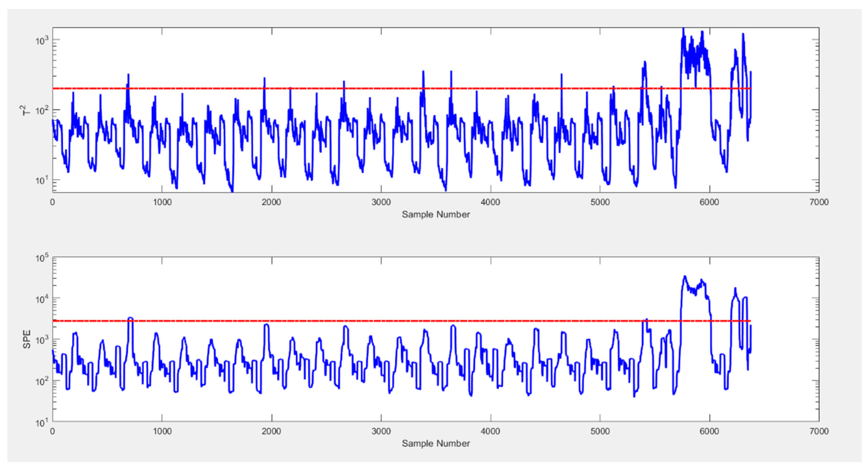Image resolution: width=868 pixels, height=466 pixels.
Task: Click the 10¹ tick label on SPE axis
Action: click(42, 423)
